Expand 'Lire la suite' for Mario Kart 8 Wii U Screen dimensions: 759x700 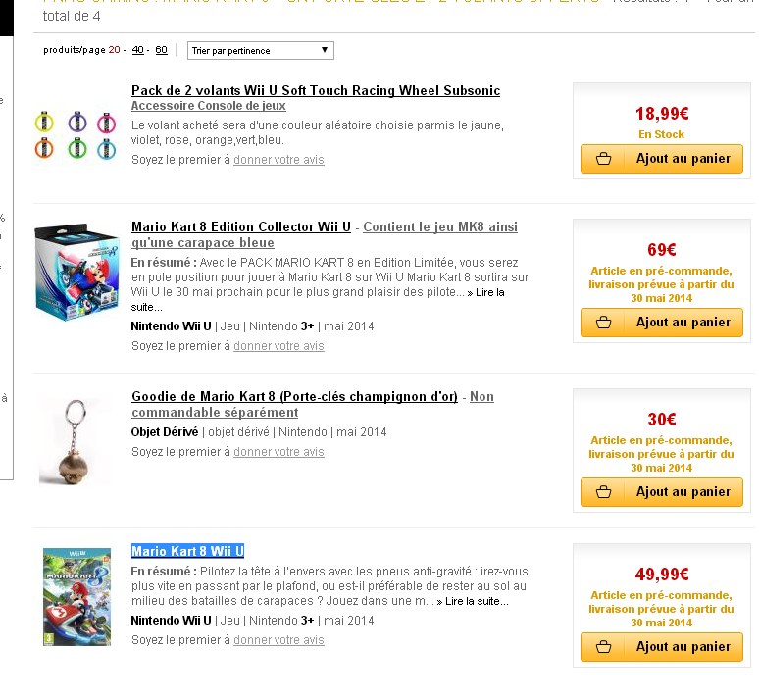[474, 601]
